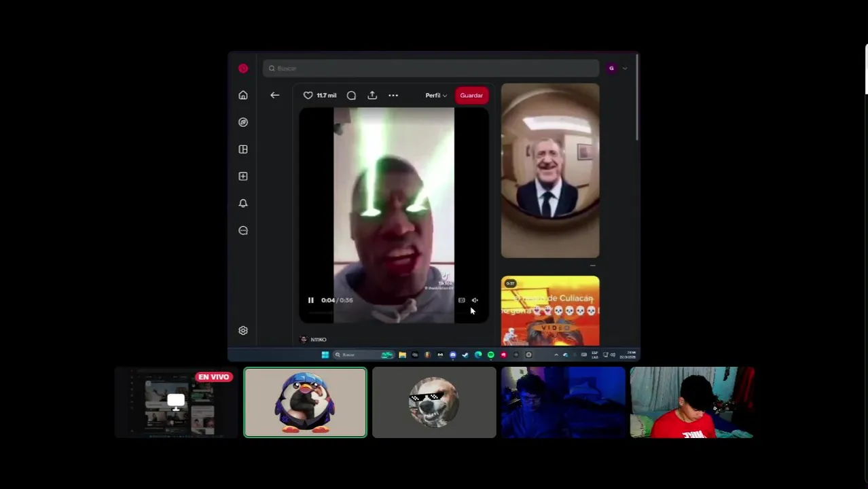Share the pin with the upload icon
Image resolution: width=868 pixels, height=489 pixels.
point(372,95)
